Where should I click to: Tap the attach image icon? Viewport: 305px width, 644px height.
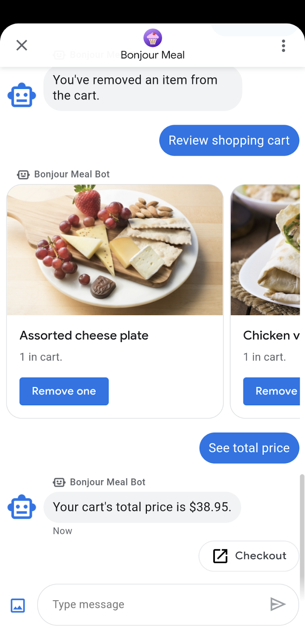[x=18, y=605]
